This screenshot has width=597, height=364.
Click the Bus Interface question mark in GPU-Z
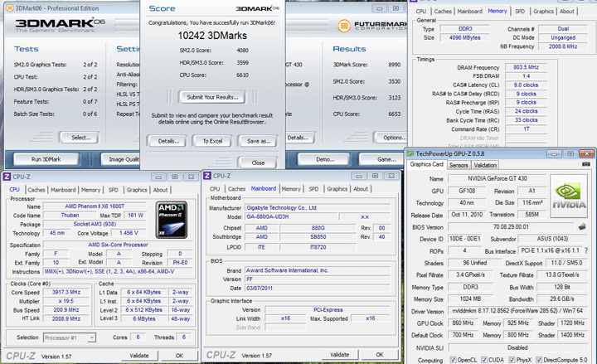tap(586, 250)
